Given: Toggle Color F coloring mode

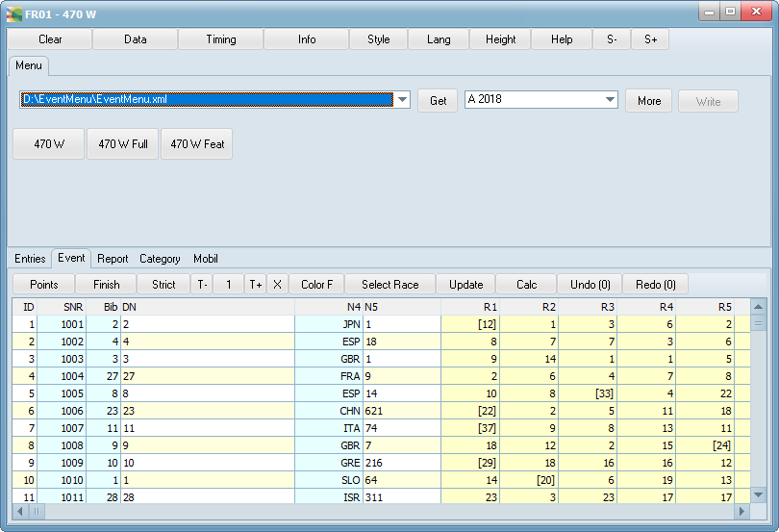Looking at the screenshot, I should (x=316, y=285).
